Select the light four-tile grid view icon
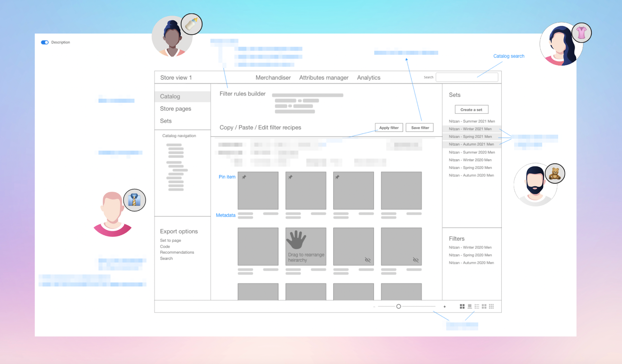The image size is (622, 364). 484,306
